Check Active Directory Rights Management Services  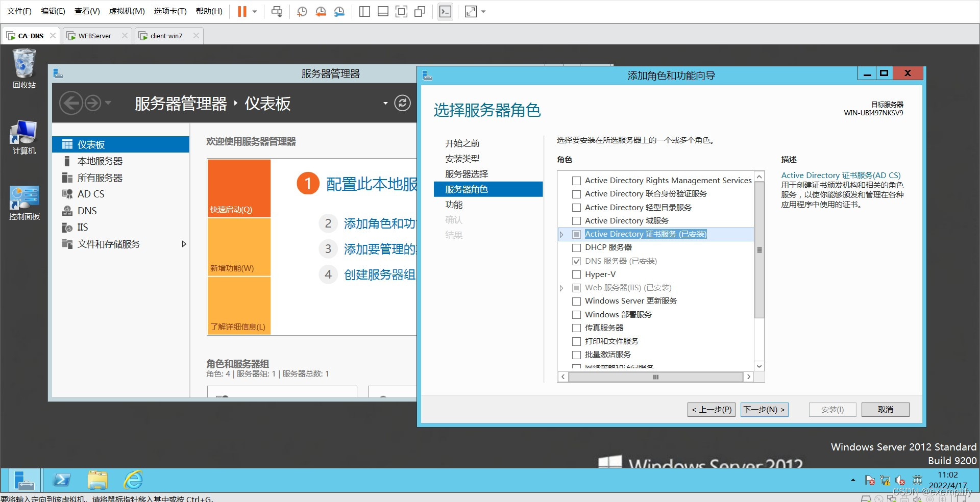click(577, 181)
